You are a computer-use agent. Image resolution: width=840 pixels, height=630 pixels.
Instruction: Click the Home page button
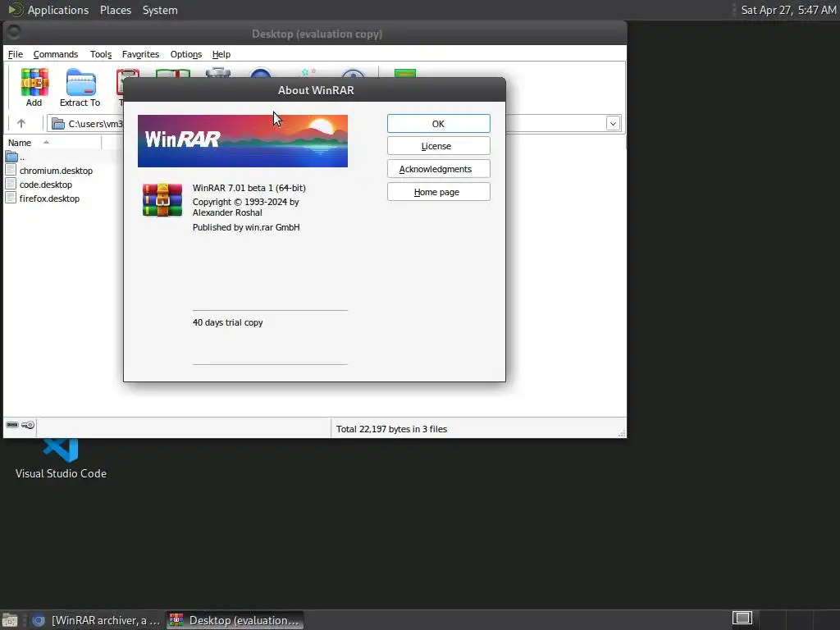pos(438,192)
